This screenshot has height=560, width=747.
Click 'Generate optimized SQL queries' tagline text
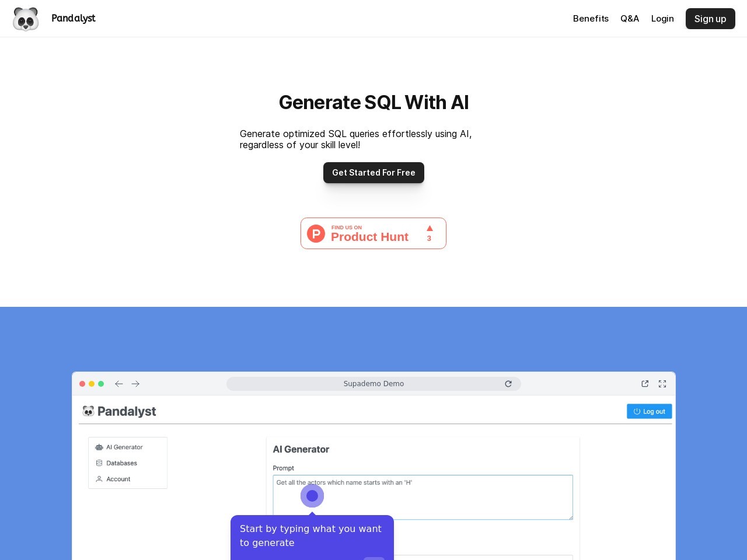point(356,139)
